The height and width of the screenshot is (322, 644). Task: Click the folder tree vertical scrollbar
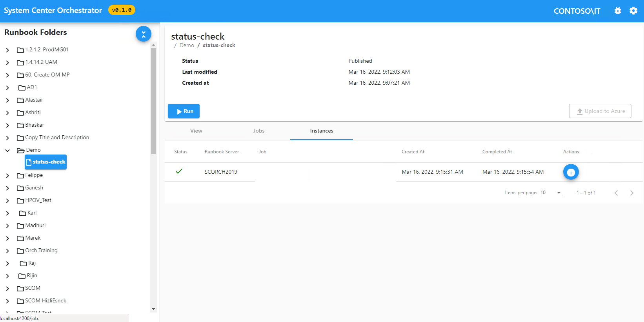(x=153, y=102)
